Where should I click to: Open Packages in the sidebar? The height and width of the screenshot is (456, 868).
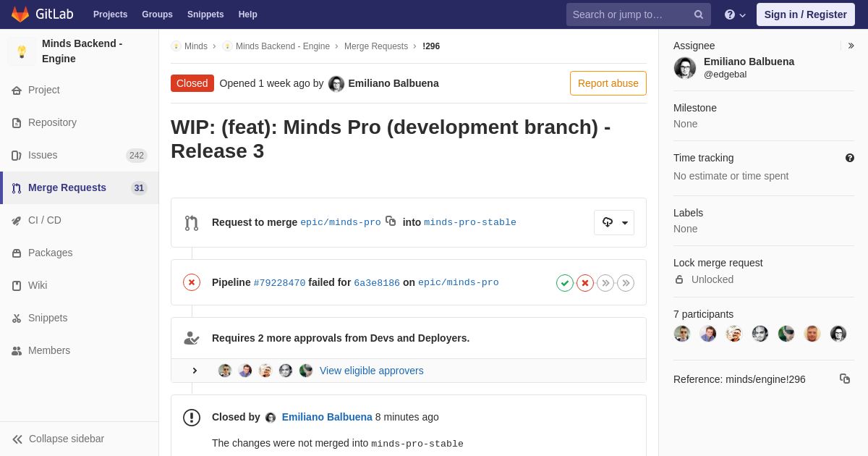(x=80, y=253)
